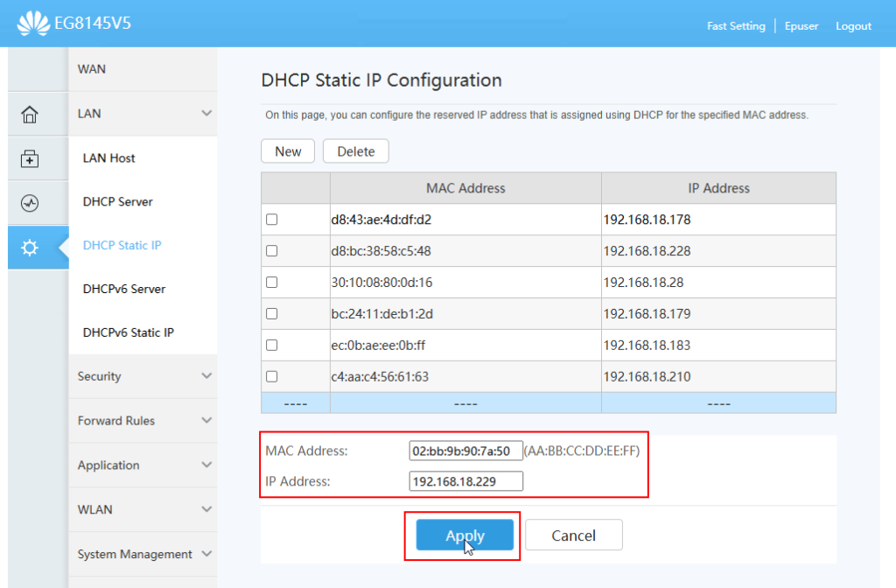Image resolution: width=896 pixels, height=588 pixels.
Task: Go to DHCPv6 Static IP page
Action: (x=128, y=332)
